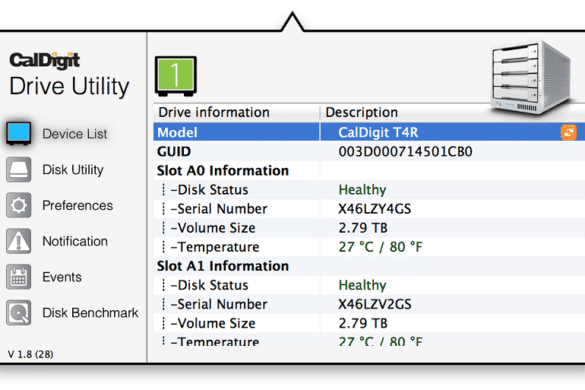
Task: Select the Slot A1 Information row
Action: coord(369,266)
